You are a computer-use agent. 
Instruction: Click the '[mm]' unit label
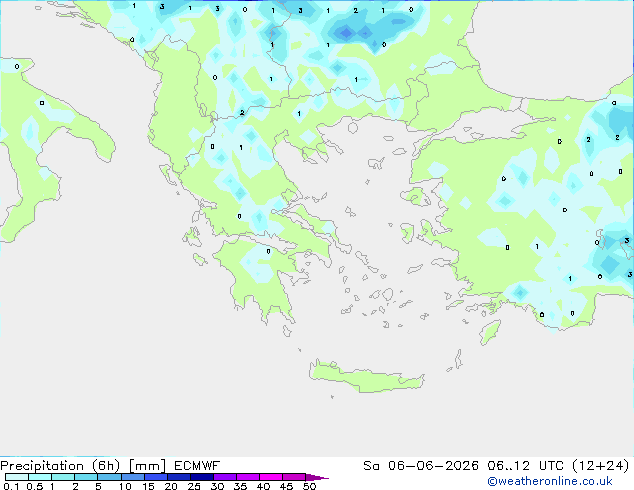(x=147, y=466)
